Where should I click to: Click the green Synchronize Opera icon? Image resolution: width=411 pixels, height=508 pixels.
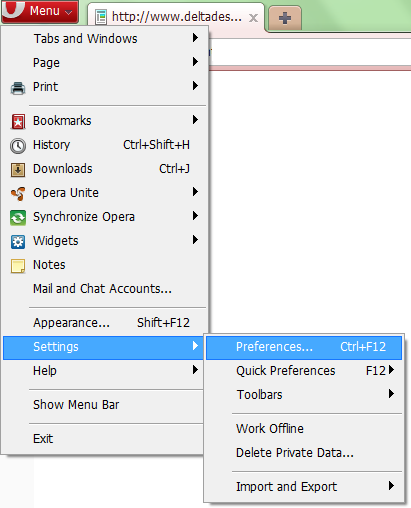click(x=18, y=218)
